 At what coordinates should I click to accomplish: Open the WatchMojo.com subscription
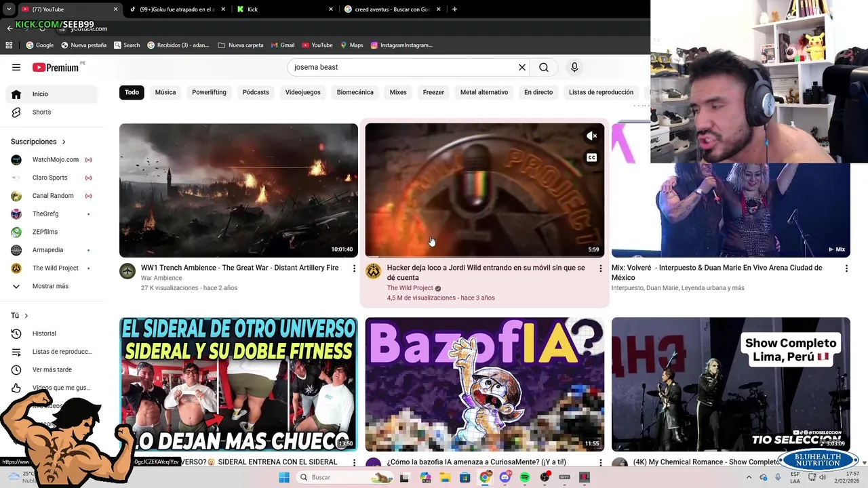point(52,159)
